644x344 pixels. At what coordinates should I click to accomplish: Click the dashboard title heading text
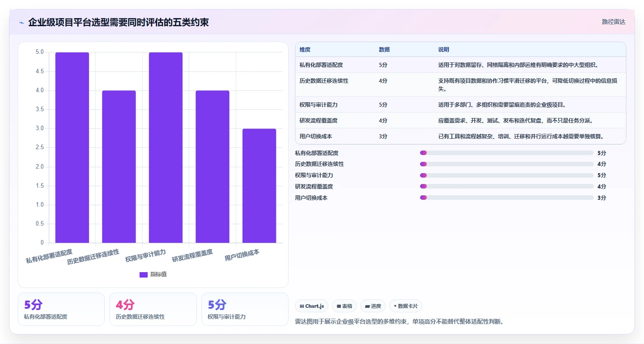(118, 22)
